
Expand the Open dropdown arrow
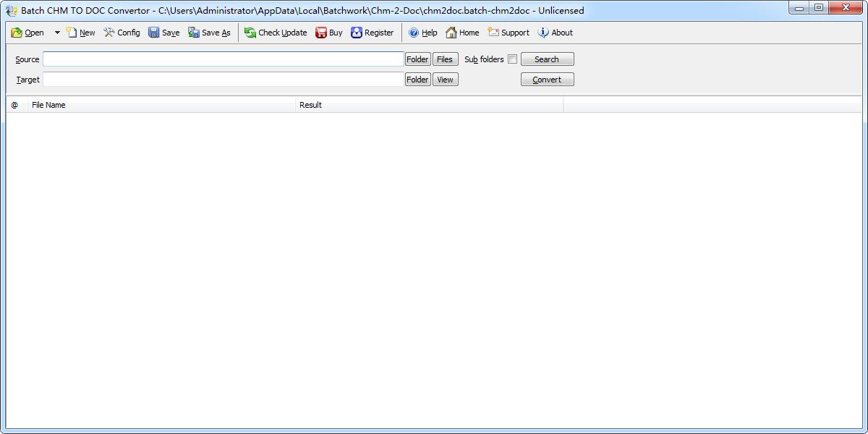click(57, 33)
